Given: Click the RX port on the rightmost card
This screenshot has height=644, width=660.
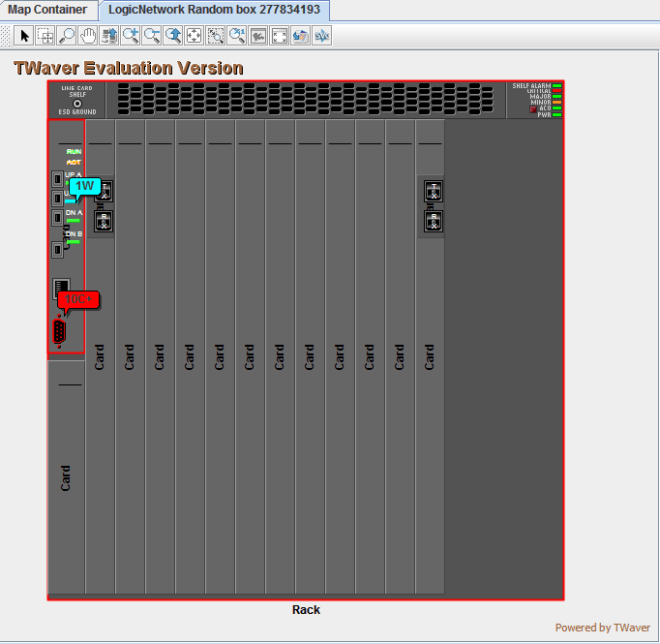Looking at the screenshot, I should (x=434, y=222).
